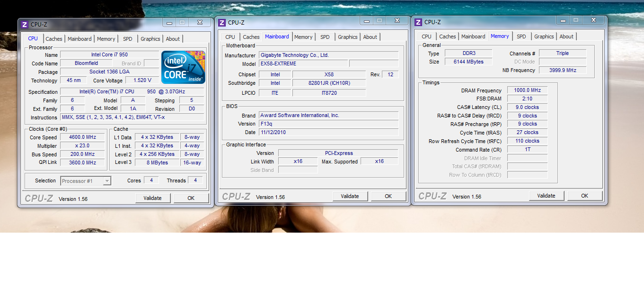Open Graphics tab in middle CPU-Z window
This screenshot has height=307, width=644.
[348, 37]
